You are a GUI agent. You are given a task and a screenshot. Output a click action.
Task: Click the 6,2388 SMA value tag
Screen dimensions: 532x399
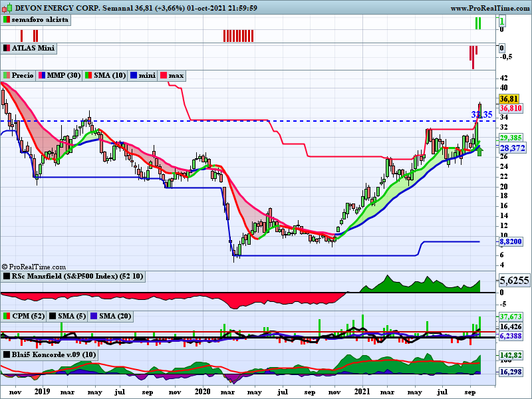[x=511, y=336]
